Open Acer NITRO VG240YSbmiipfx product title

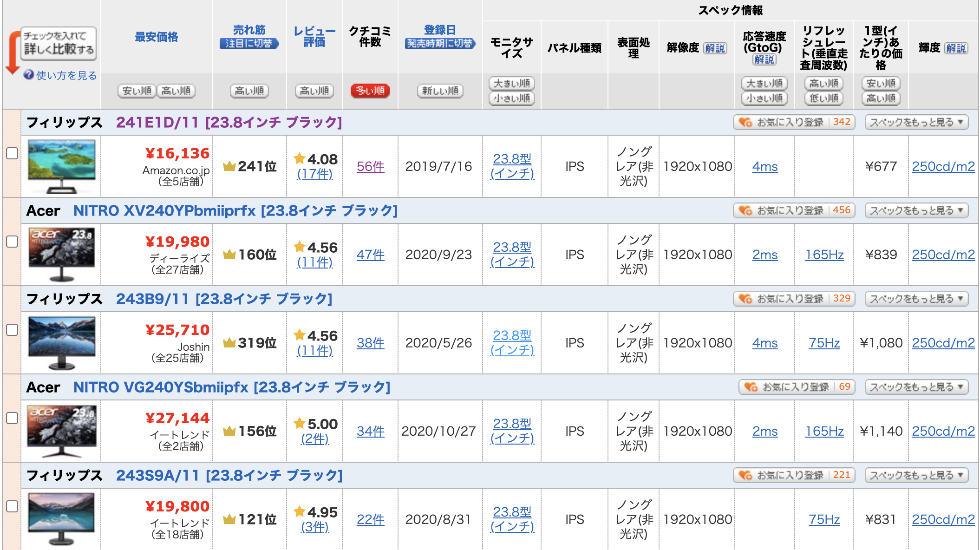(x=232, y=387)
